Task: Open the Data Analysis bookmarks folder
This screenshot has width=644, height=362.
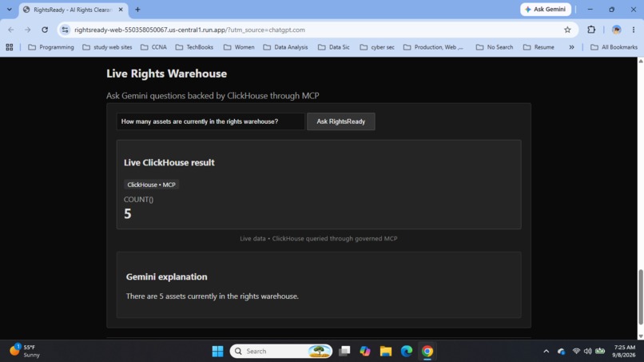Action: [x=285, y=47]
